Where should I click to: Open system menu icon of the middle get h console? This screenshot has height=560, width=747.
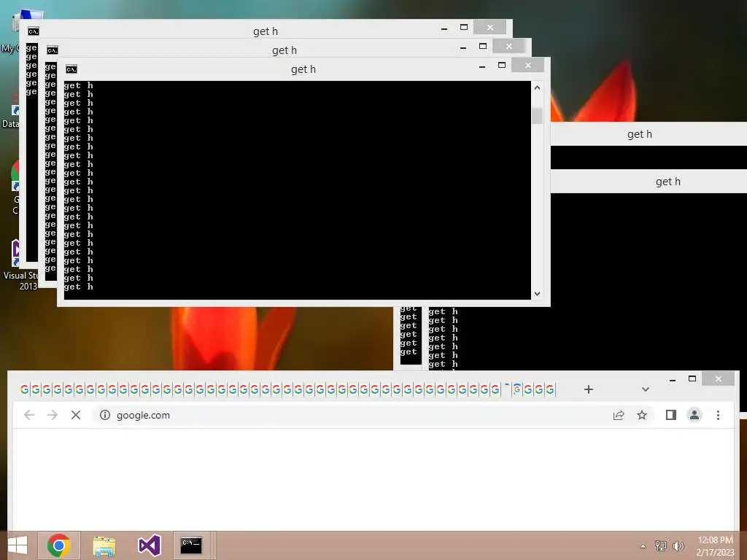pos(53,50)
